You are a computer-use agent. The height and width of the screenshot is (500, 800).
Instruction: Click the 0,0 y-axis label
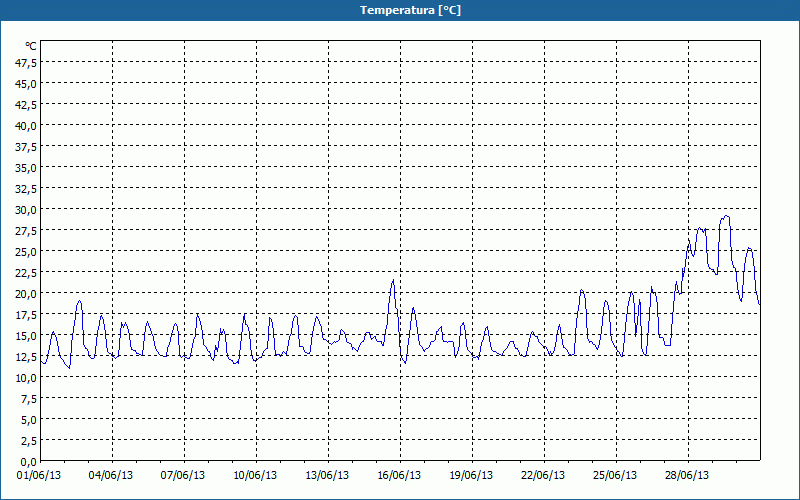click(x=28, y=462)
